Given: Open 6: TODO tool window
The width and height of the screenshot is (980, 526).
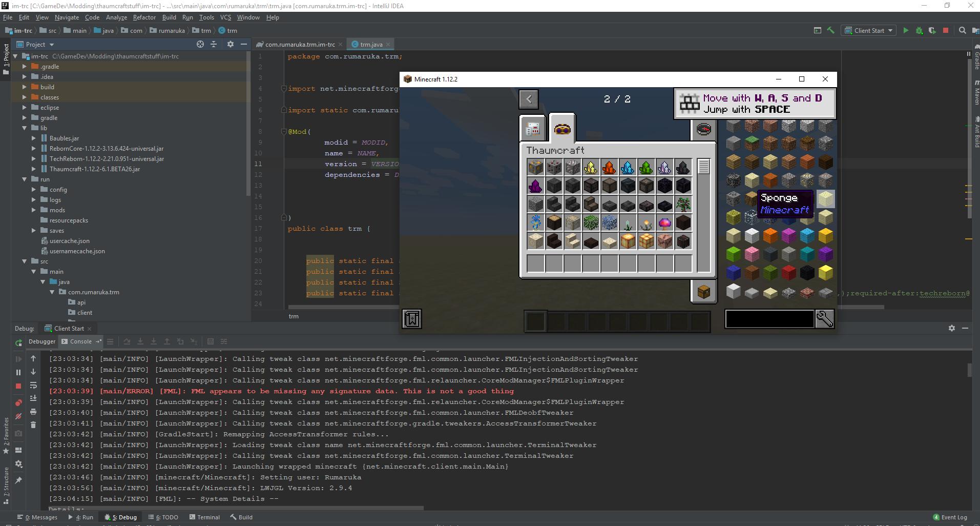Looking at the screenshot, I should tap(163, 517).
